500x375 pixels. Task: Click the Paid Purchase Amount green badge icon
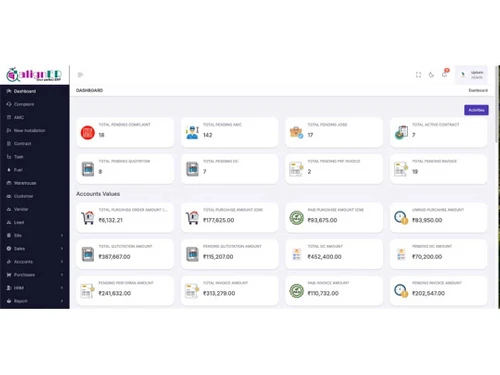(x=296, y=218)
